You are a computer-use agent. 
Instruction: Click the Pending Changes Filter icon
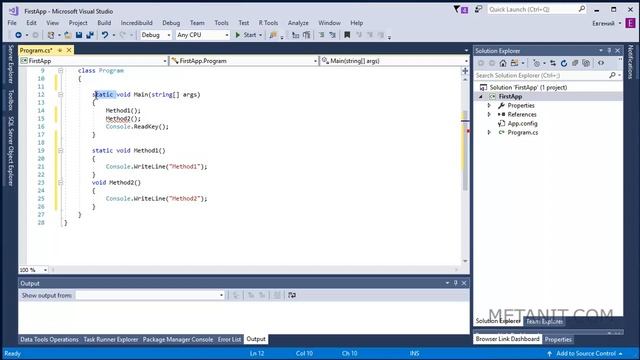(x=537, y=63)
